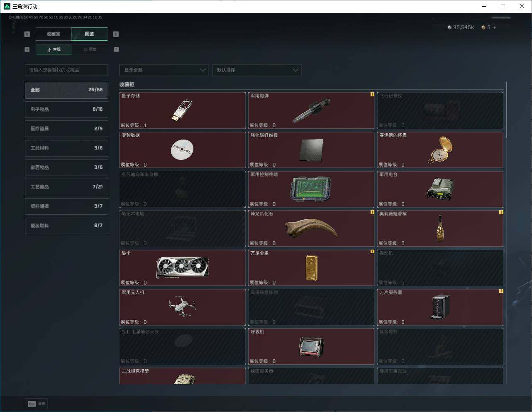This screenshot has height=412, width=532.
Task: Filter by 全部 category
Action: point(66,90)
